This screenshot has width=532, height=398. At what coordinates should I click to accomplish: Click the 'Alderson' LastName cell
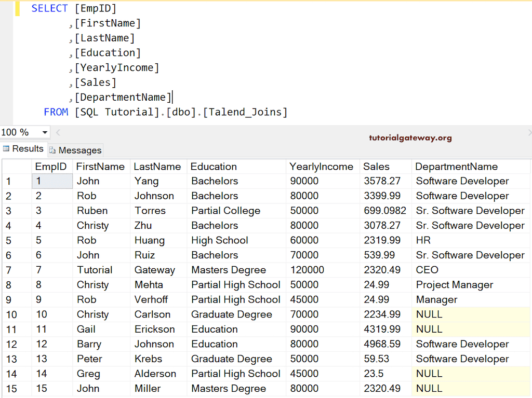[158, 374]
